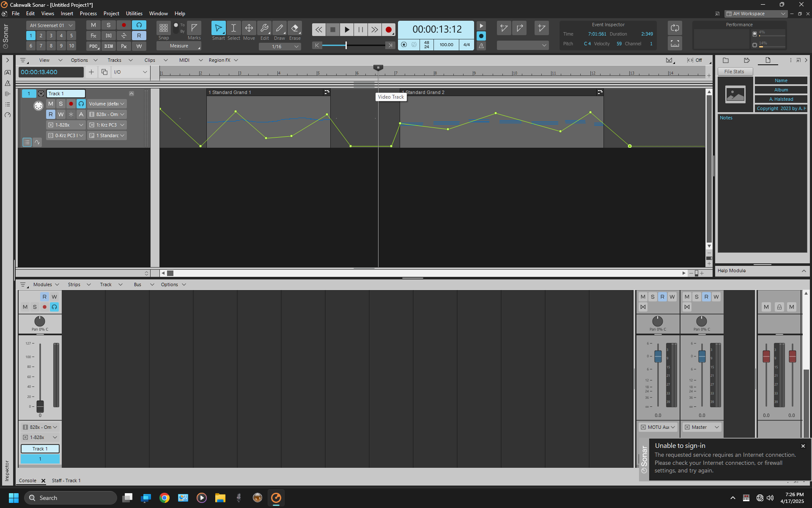This screenshot has height=508, width=812.
Task: Switch to the Staff - Track 1 tab
Action: pyautogui.click(x=66, y=480)
